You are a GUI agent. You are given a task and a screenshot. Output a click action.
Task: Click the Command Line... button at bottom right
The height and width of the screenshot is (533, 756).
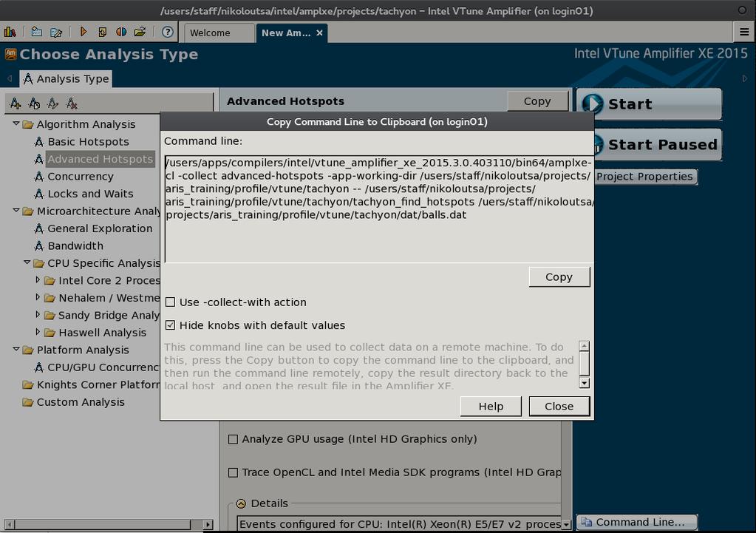click(x=637, y=522)
